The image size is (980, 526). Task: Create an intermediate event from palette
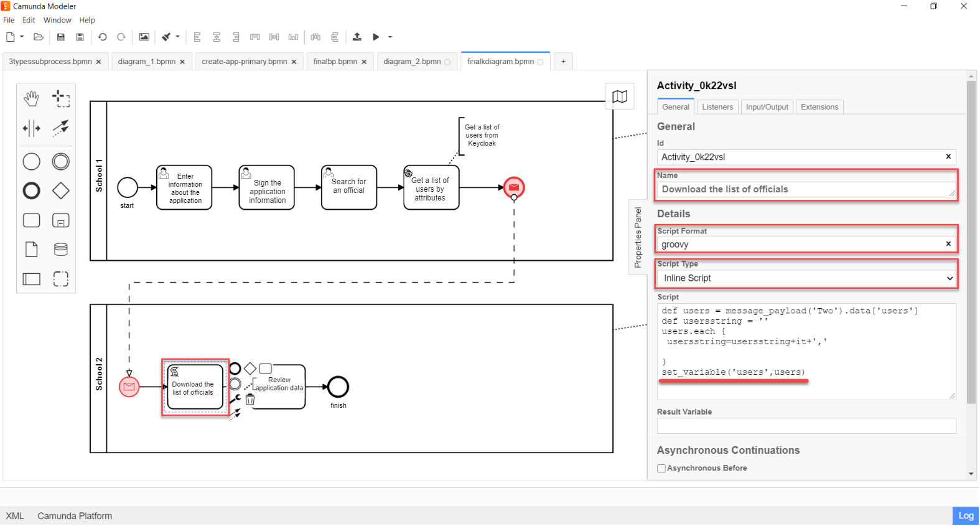pos(60,162)
